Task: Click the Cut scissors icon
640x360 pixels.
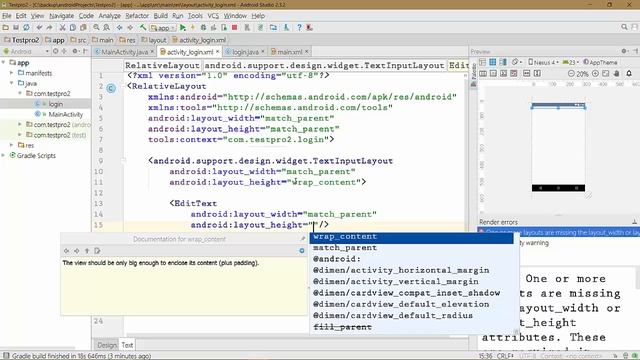Action: [x=62, y=28]
